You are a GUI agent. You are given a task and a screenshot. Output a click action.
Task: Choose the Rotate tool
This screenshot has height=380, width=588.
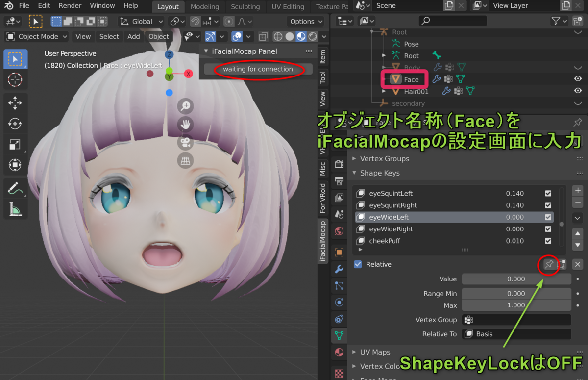15,124
